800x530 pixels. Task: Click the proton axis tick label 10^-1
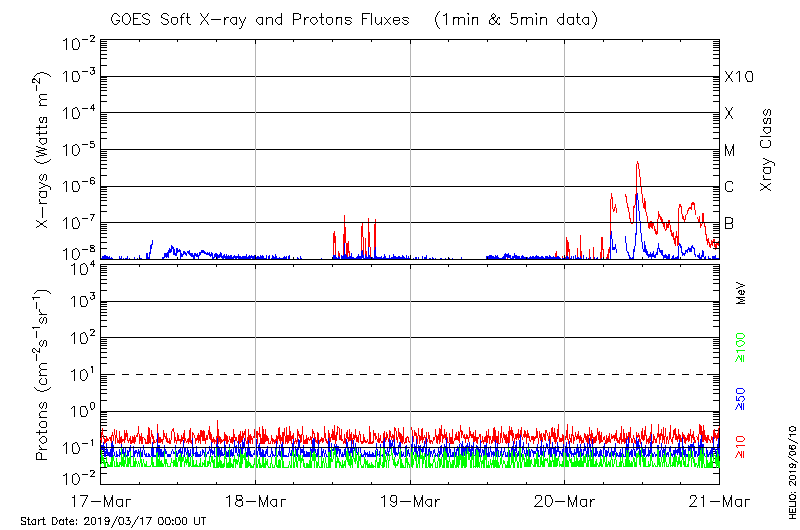[x=79, y=447]
